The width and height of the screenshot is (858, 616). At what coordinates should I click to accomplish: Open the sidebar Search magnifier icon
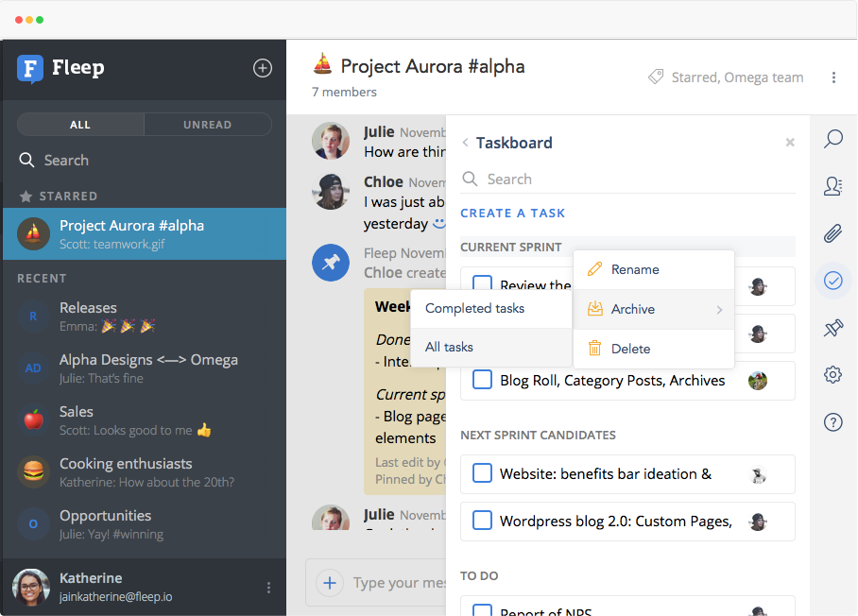pos(26,160)
